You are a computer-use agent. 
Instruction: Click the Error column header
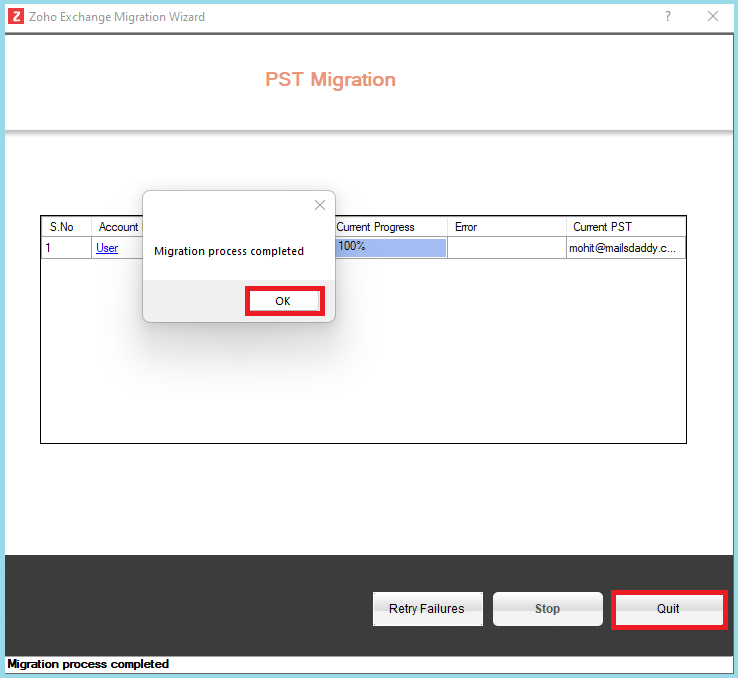click(506, 227)
